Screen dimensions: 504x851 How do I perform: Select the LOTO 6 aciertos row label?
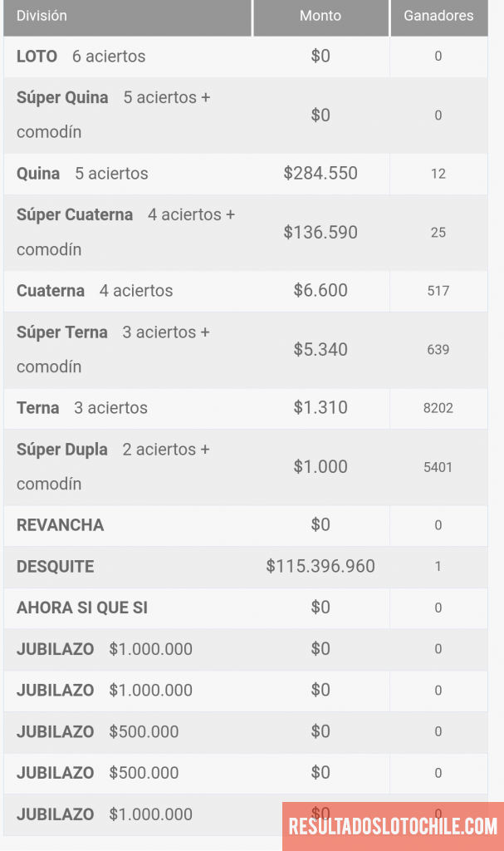tap(81, 57)
